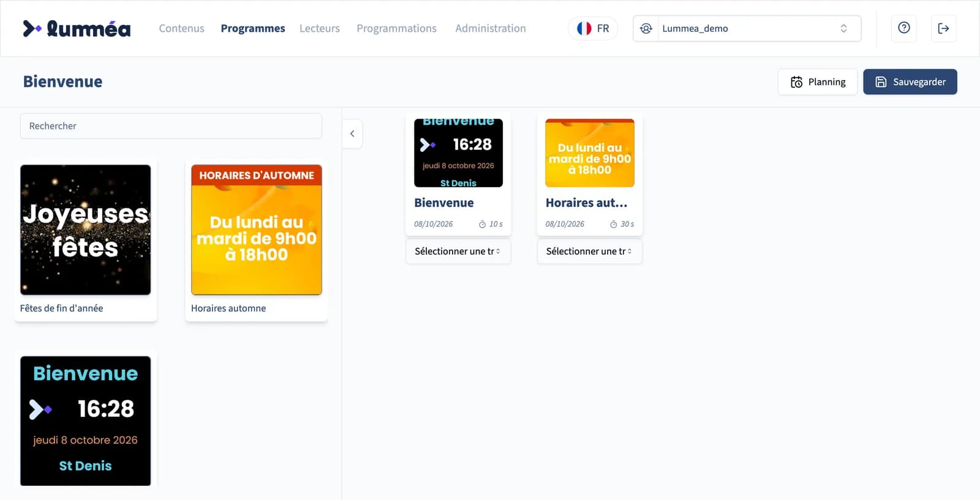
Task: Open the FR language selector
Action: (593, 28)
